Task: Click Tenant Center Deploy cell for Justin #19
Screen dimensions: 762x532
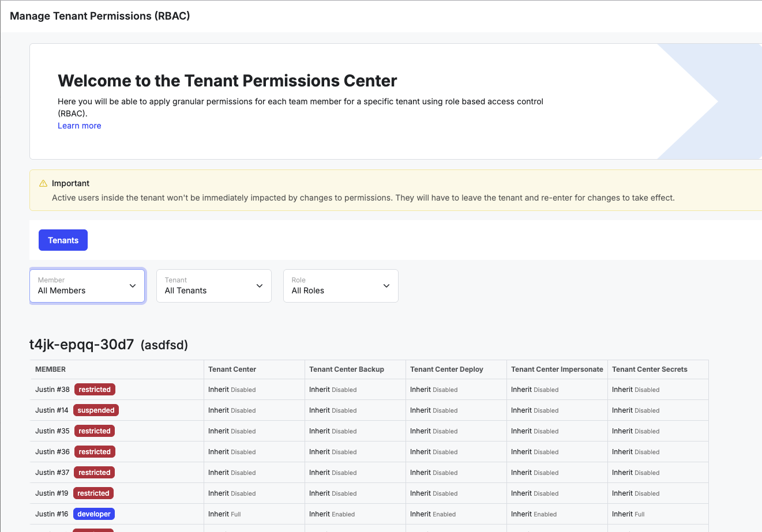Action: pyautogui.click(x=434, y=493)
